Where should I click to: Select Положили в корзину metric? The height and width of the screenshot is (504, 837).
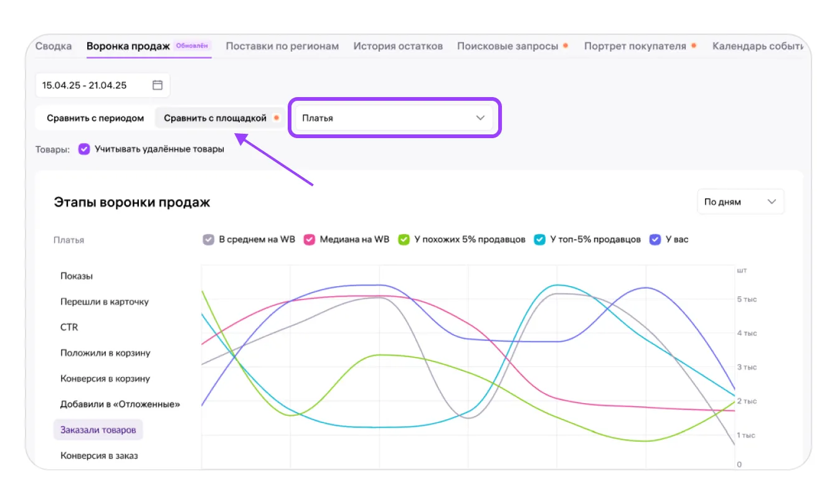click(105, 353)
